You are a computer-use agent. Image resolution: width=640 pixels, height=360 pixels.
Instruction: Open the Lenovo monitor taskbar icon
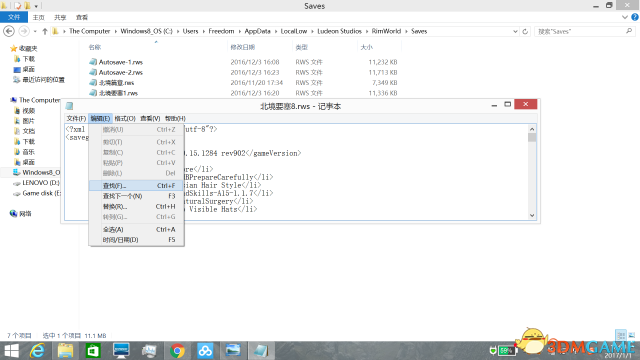[x=121, y=351]
